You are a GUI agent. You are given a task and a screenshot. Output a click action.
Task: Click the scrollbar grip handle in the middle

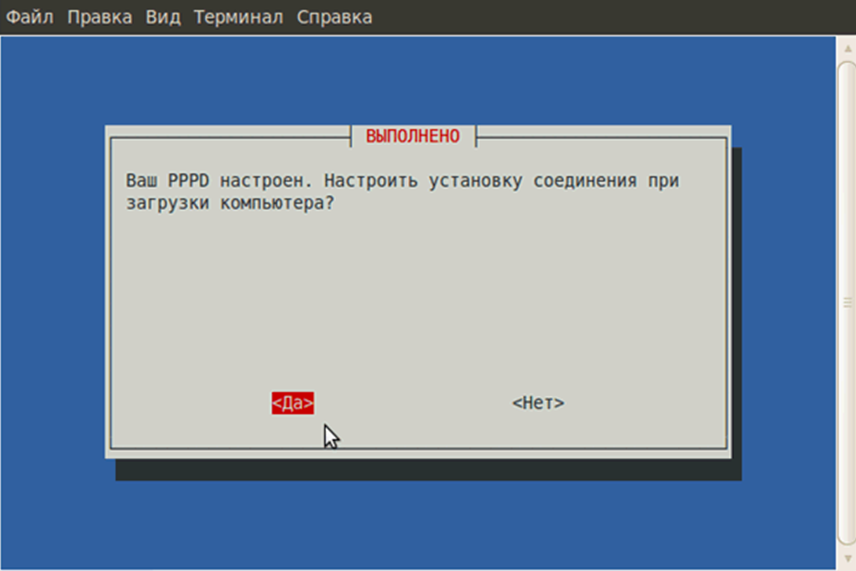pyautogui.click(x=846, y=302)
